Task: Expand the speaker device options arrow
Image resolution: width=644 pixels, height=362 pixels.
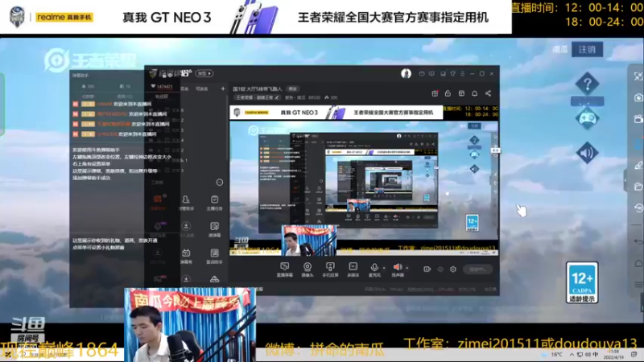Action: pos(407,268)
